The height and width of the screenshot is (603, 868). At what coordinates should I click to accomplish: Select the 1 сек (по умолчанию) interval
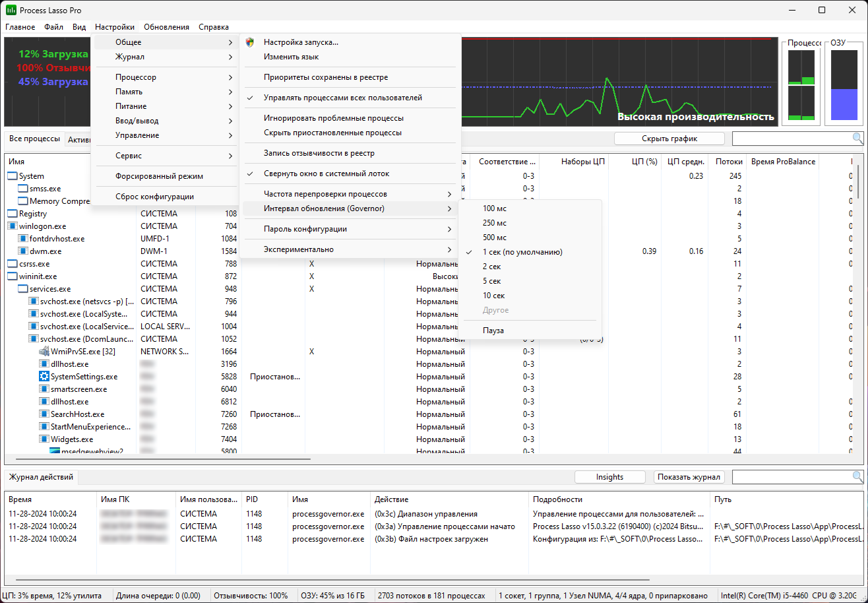click(530, 252)
